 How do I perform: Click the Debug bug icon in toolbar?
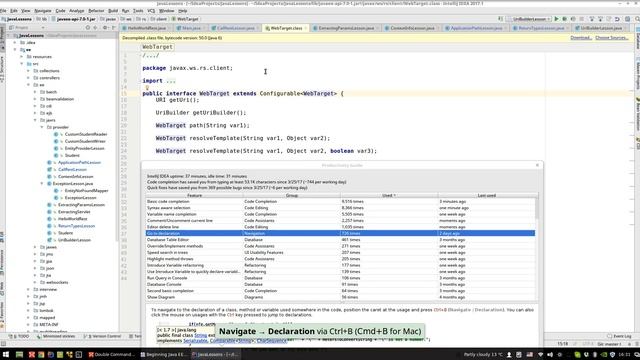tap(565, 19)
